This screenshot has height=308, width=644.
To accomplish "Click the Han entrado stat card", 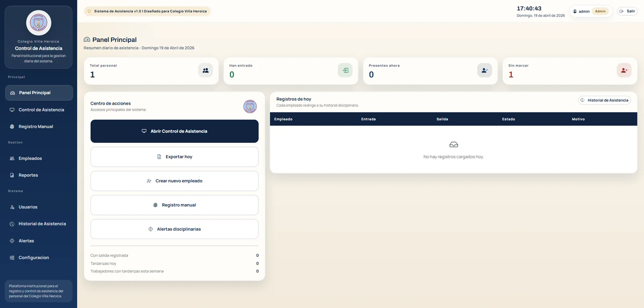I will point(291,71).
